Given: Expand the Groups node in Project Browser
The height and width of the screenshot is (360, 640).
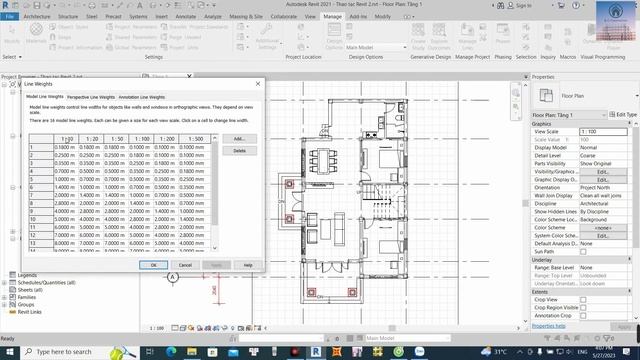Looking at the screenshot, I should (x=4, y=304).
